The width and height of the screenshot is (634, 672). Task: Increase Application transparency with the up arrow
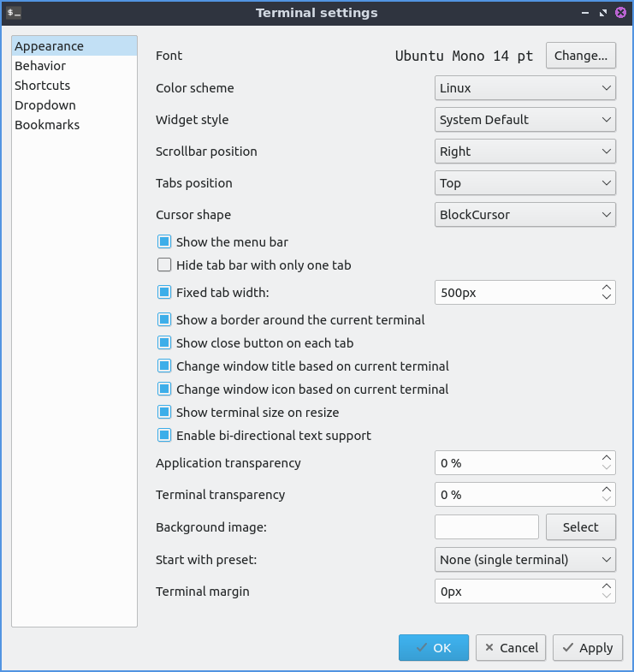pos(607,458)
